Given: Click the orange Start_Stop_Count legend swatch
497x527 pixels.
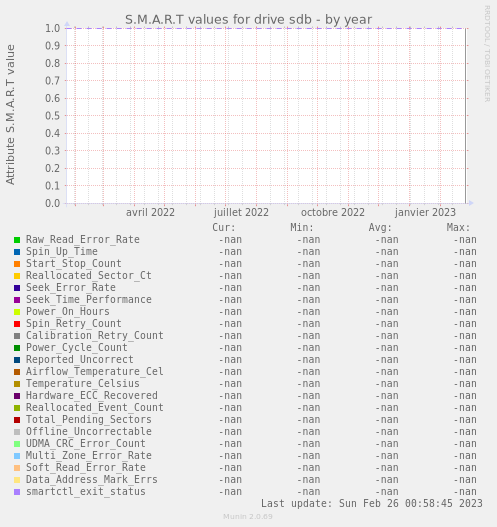Looking at the screenshot, I should pos(17,264).
